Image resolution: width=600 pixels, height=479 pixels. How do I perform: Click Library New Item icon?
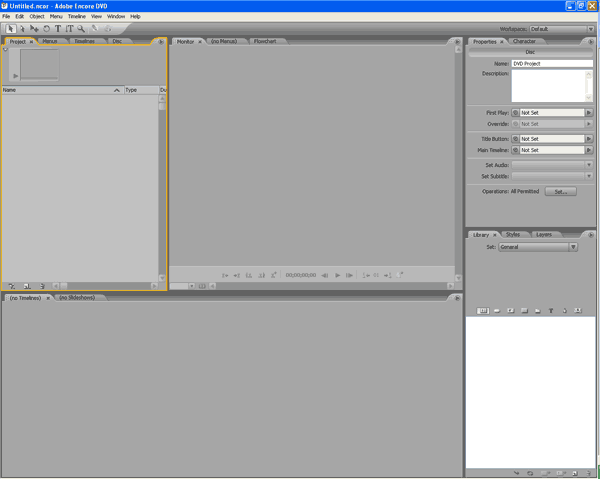click(575, 473)
